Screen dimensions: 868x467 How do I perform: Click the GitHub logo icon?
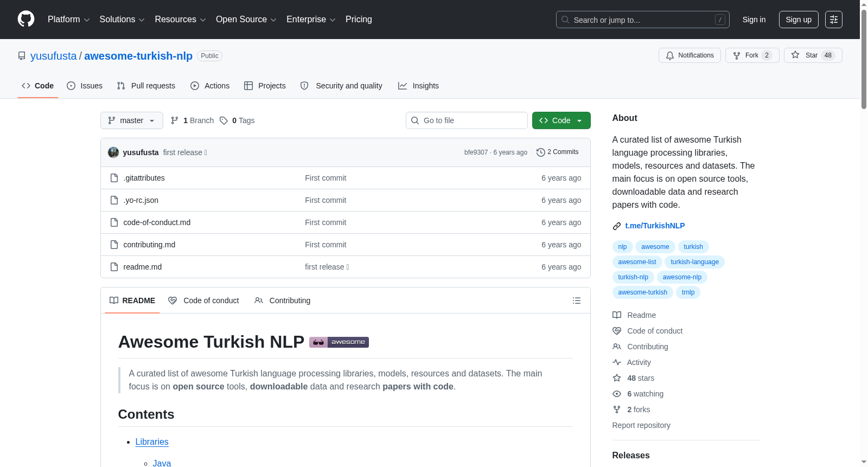[x=26, y=19]
